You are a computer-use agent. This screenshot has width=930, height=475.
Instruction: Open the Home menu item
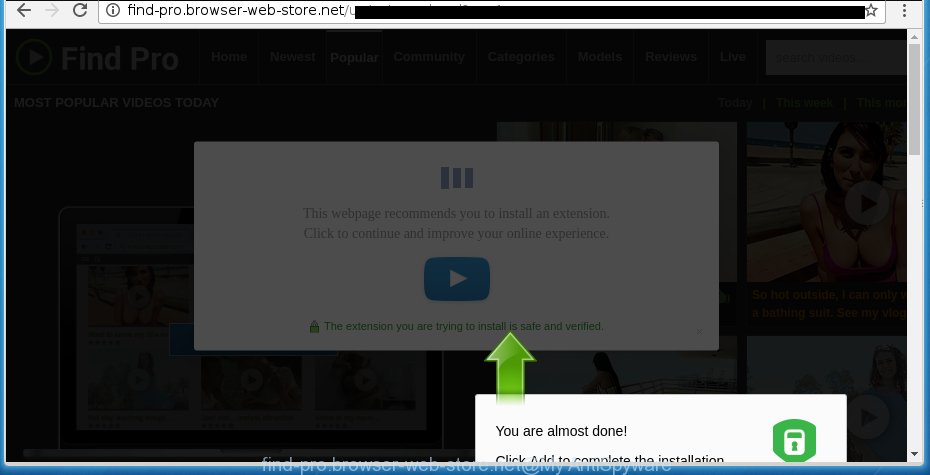(229, 57)
